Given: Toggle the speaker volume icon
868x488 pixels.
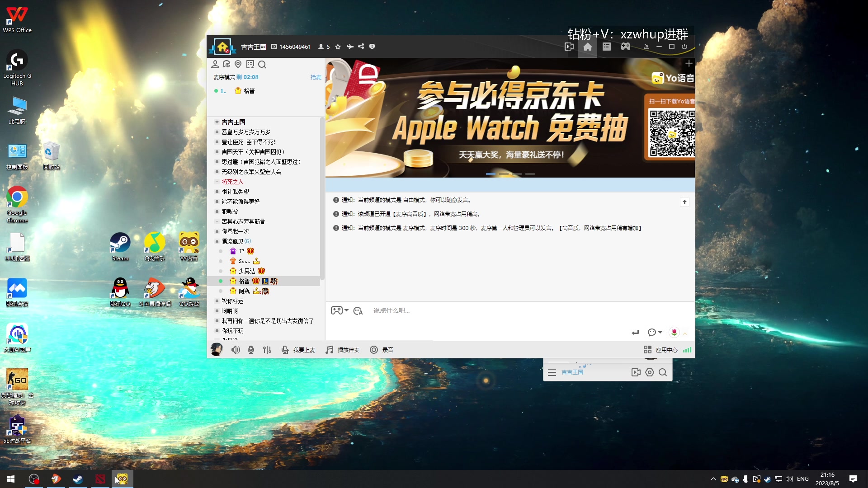Looking at the screenshot, I should (x=236, y=350).
